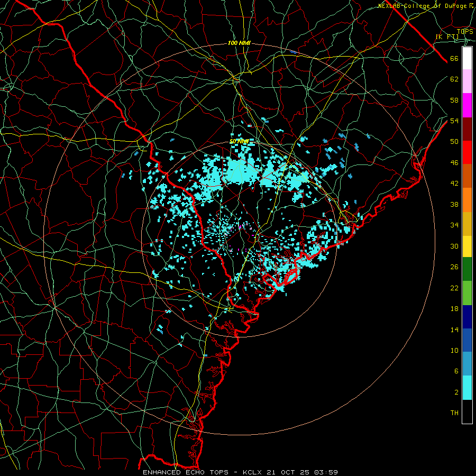Click the 50 NMI range ring label
The image size is (476, 476).
[x=239, y=141]
